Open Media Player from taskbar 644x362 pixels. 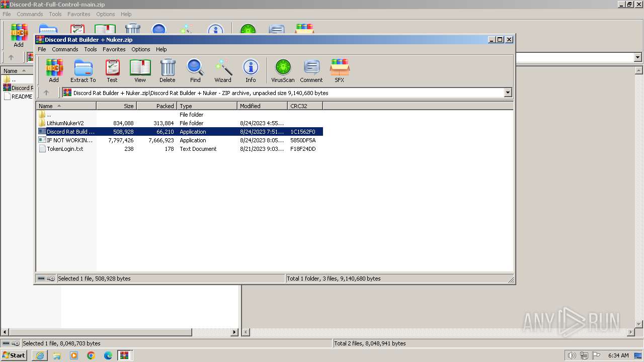tap(74, 355)
